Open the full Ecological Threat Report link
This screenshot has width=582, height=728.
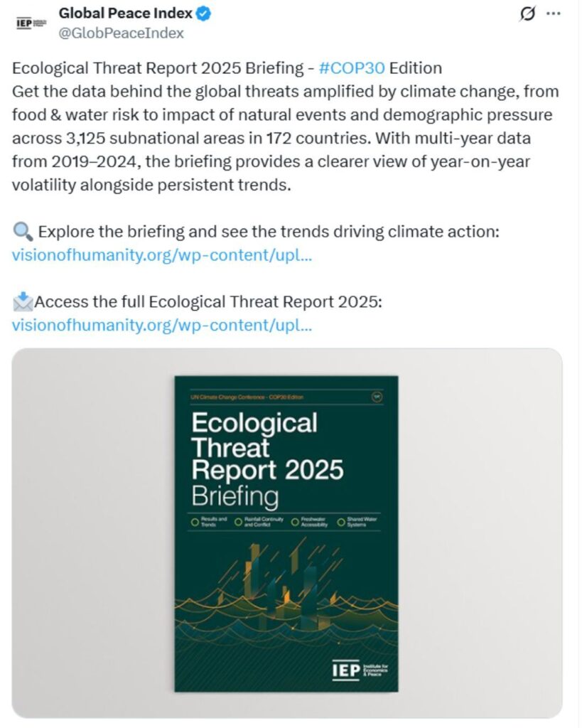[x=159, y=325]
